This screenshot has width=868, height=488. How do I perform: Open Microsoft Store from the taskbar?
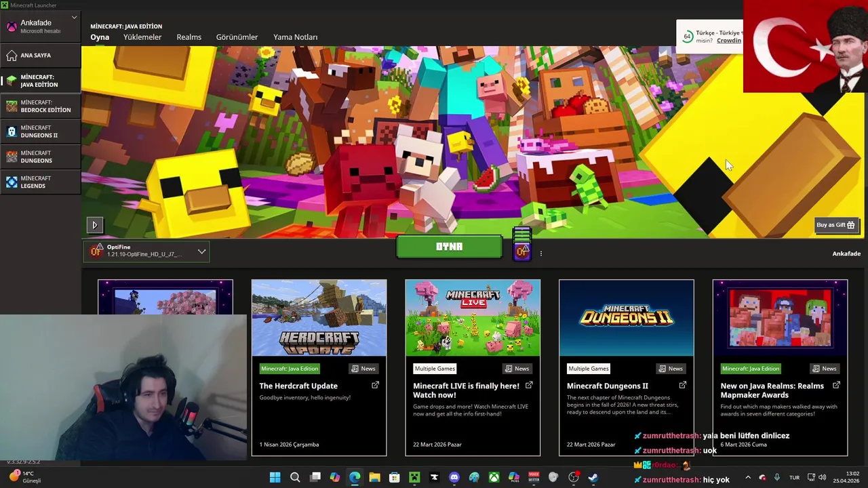395,477
